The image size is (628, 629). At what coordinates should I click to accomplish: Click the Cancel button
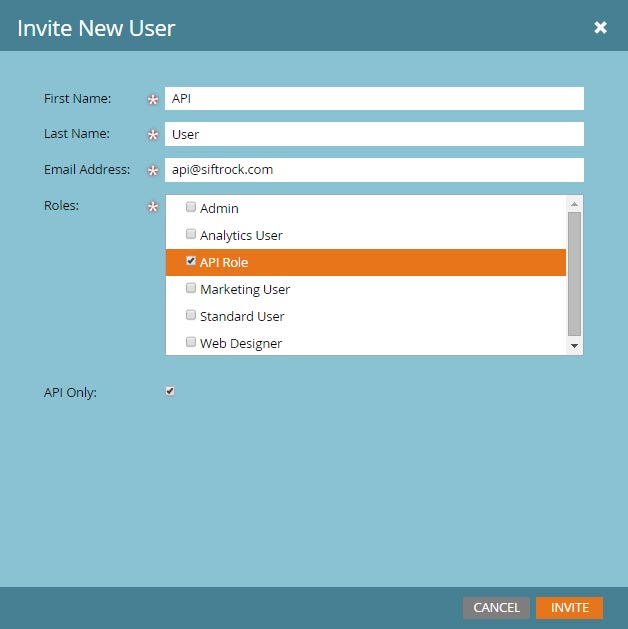[496, 608]
